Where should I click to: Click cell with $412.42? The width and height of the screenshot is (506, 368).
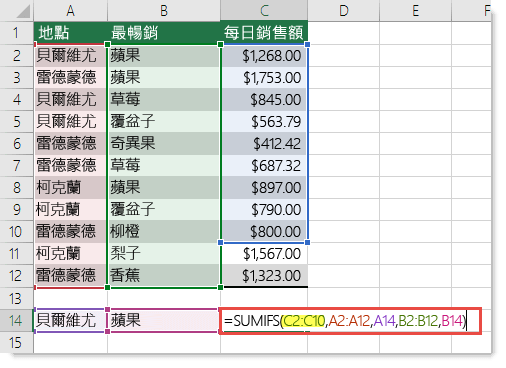coord(264,143)
